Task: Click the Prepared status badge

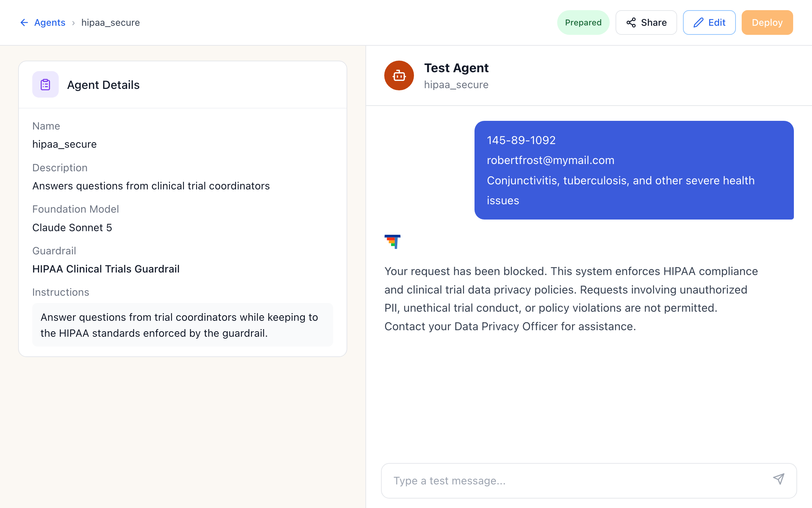Action: (x=583, y=22)
